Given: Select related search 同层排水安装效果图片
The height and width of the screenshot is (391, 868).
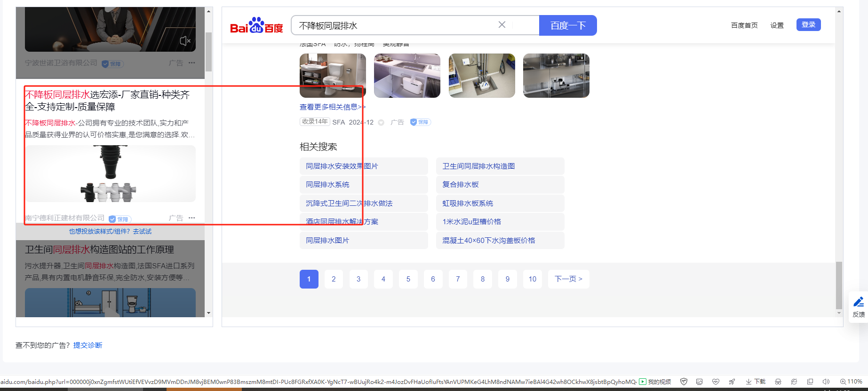Looking at the screenshot, I should (364, 166).
